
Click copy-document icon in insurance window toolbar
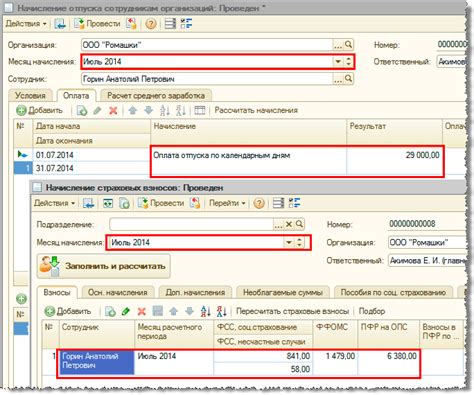[124, 203]
